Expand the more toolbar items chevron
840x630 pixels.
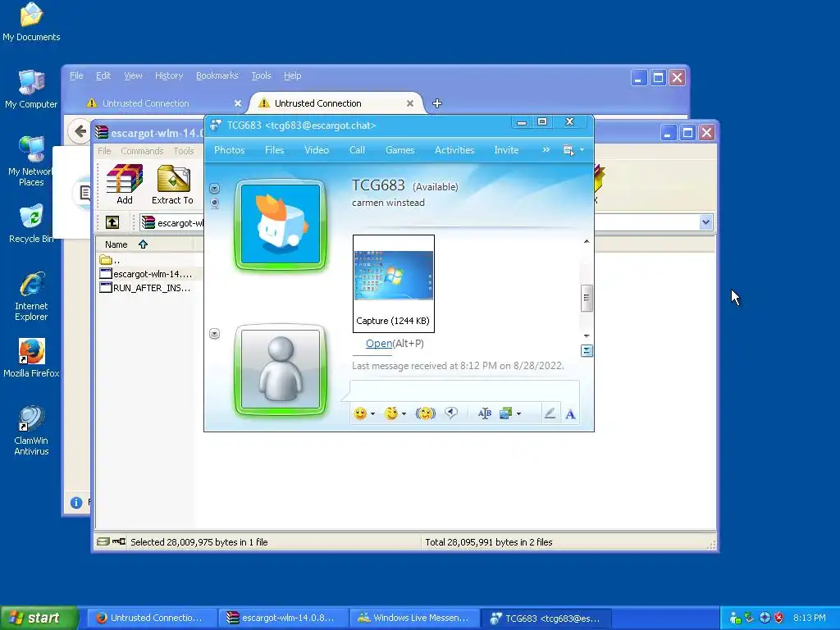point(546,150)
